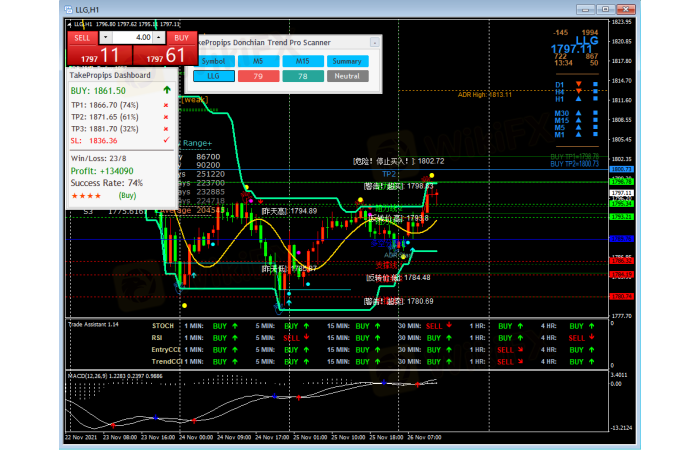Click the 4.00 lot volume field

point(135,37)
